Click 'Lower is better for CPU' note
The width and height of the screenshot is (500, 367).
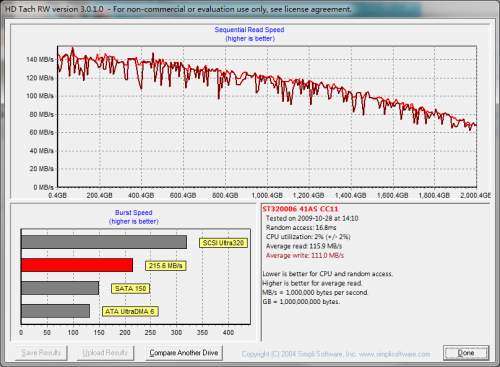[328, 274]
